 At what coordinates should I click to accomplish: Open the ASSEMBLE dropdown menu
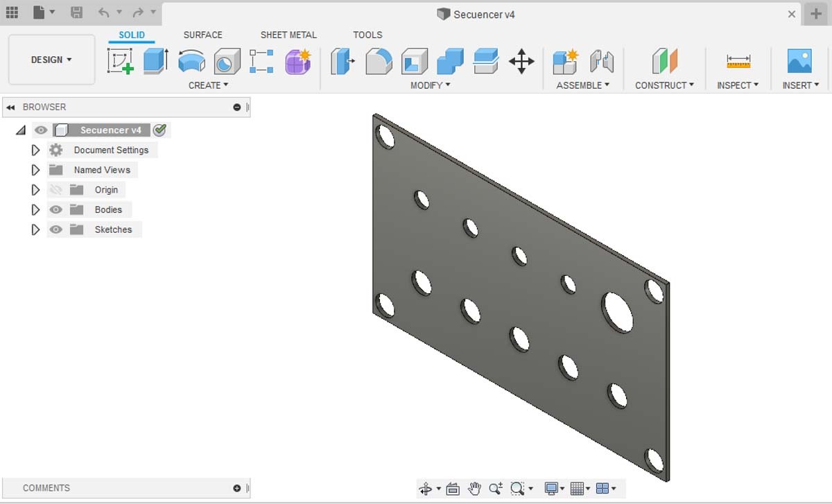click(583, 85)
